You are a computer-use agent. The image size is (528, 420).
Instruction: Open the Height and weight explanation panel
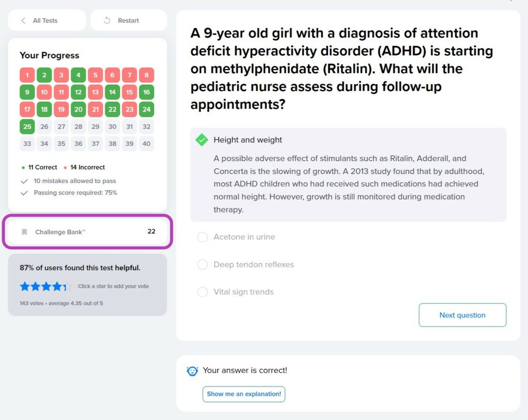pos(248,139)
